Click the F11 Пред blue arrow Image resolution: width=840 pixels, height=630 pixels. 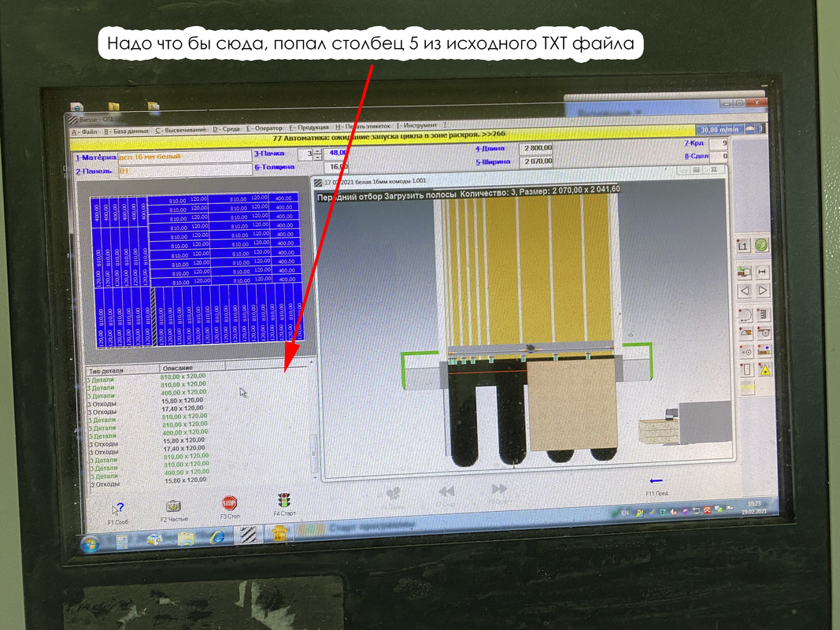point(656,481)
